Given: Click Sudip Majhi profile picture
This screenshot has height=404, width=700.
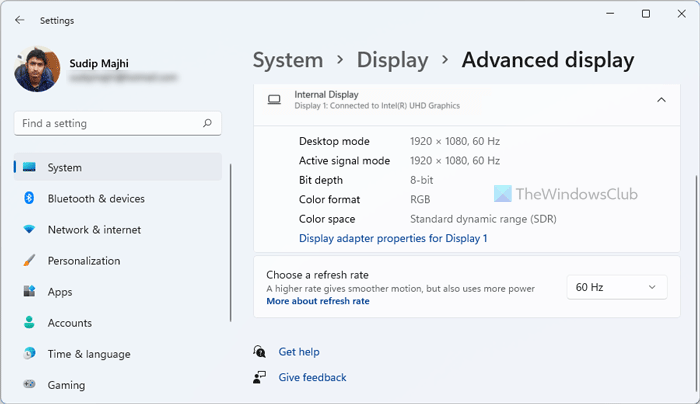Looking at the screenshot, I should click(39, 67).
